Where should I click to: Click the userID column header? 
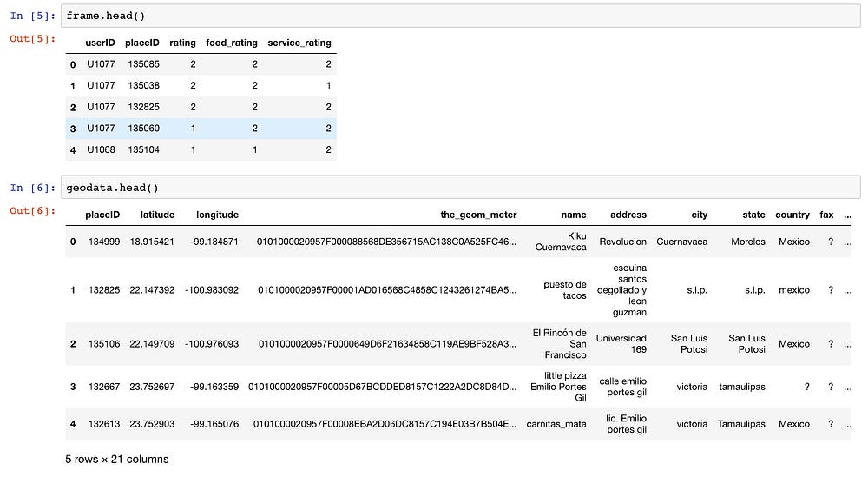[x=100, y=43]
